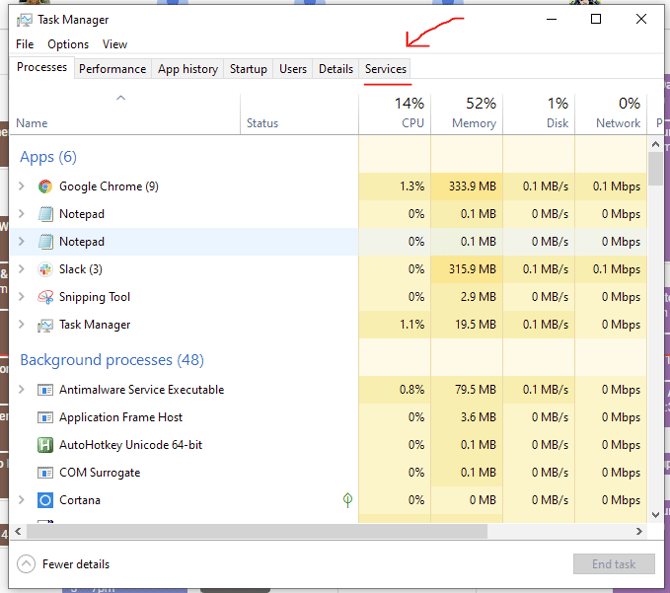The width and height of the screenshot is (670, 593).
Task: Click the Antimalware Service Executable icon
Action: [x=45, y=390]
